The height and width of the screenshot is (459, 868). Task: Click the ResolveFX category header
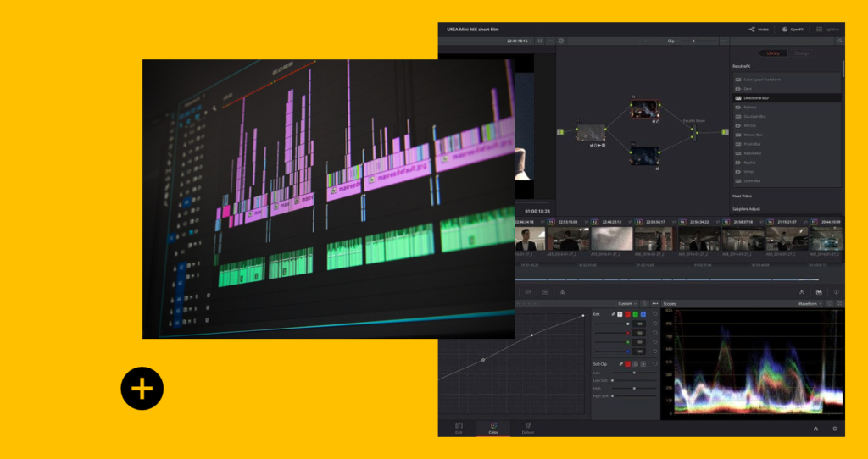click(741, 66)
